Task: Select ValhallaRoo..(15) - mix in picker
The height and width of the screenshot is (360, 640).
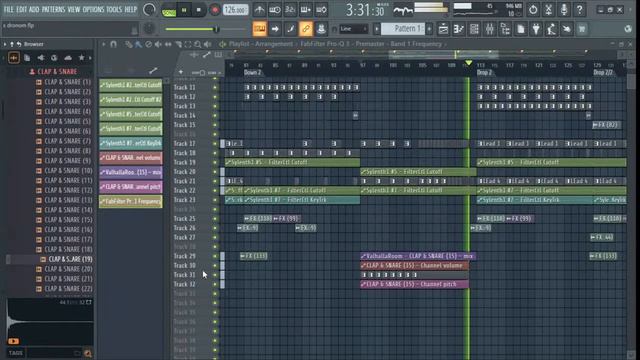Action: pyautogui.click(x=131, y=172)
